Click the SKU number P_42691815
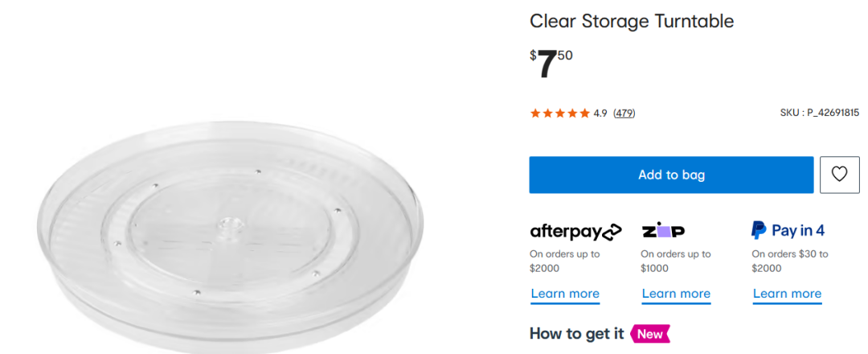The image size is (868, 354). coord(819,113)
